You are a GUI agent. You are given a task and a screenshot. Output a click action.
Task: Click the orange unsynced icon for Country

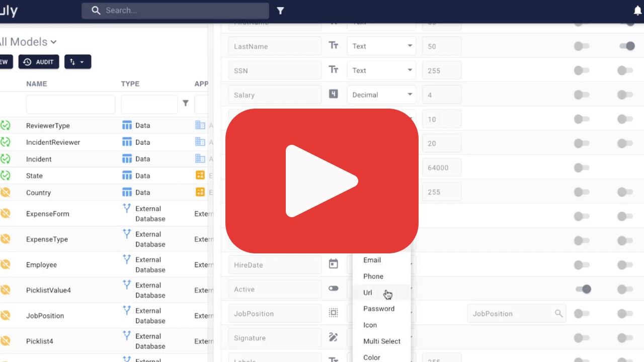click(5, 192)
